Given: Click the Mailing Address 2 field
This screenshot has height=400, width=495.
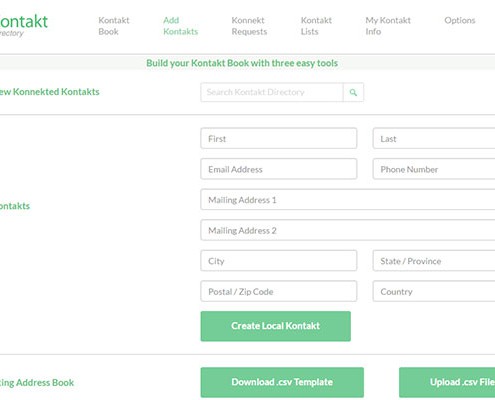Looking at the screenshot, I should click(x=348, y=230).
